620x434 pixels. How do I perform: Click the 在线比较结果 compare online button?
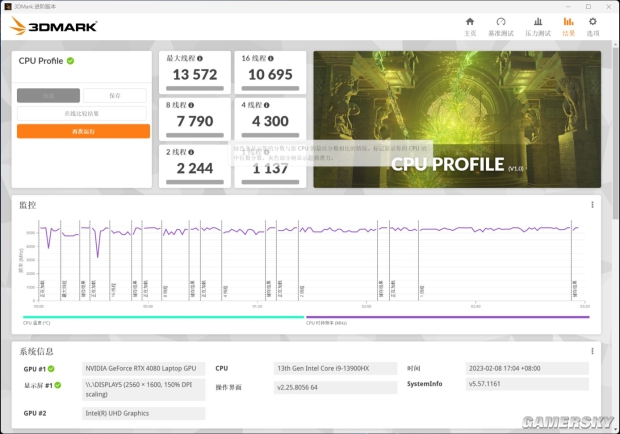(x=81, y=113)
